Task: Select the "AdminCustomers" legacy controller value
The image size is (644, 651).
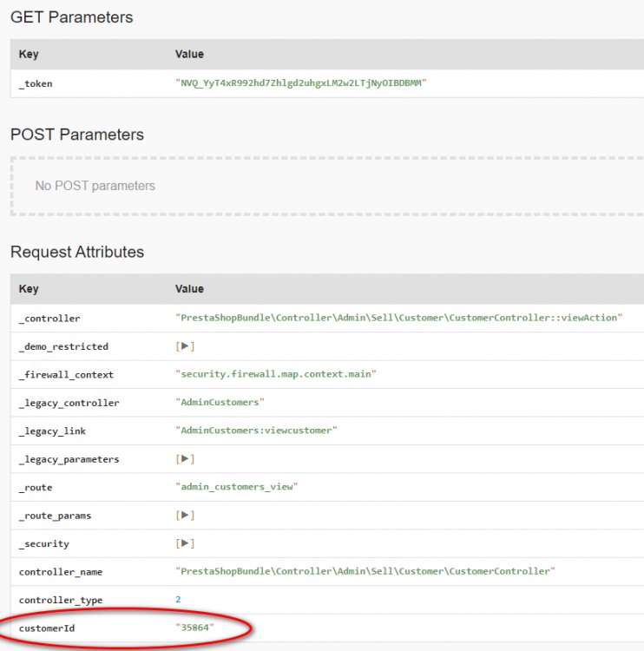Action: click(220, 403)
